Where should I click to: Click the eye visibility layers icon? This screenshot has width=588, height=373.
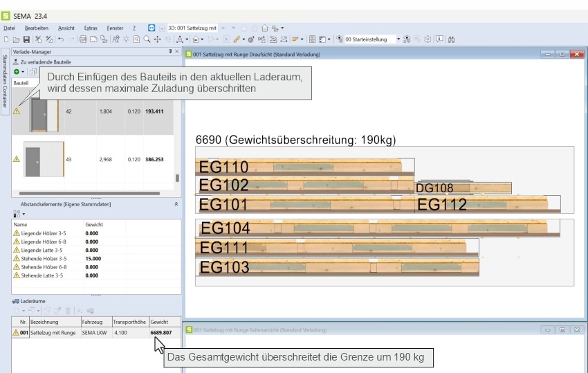point(340,39)
